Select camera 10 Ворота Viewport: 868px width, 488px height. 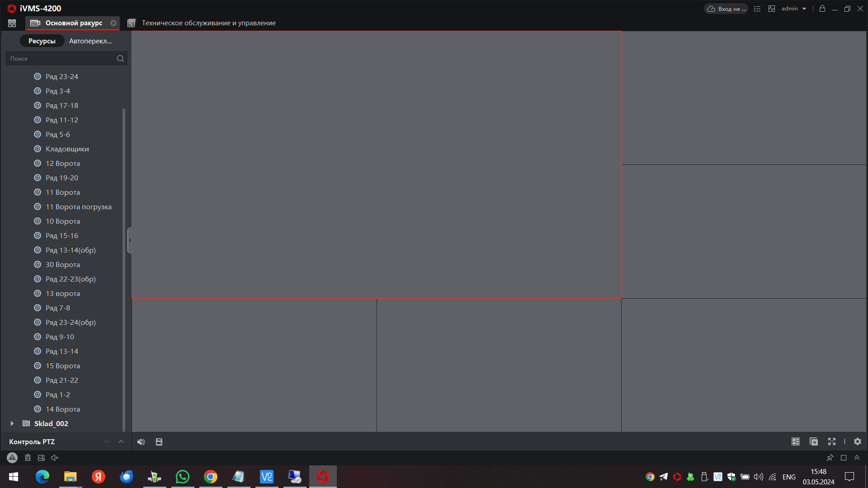click(63, 221)
